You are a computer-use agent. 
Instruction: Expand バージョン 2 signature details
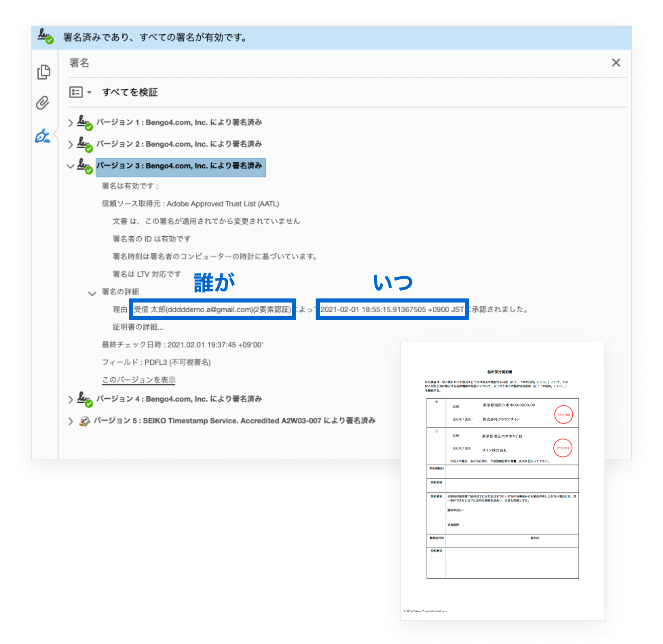pos(71,145)
